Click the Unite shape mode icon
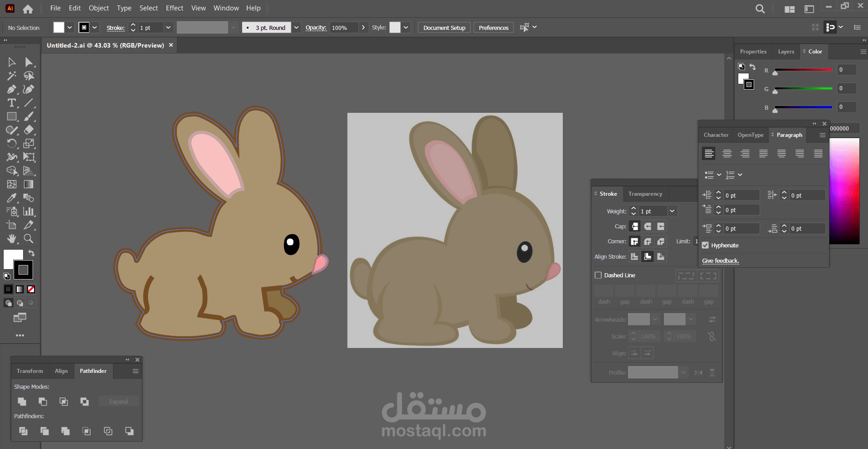 (22, 401)
